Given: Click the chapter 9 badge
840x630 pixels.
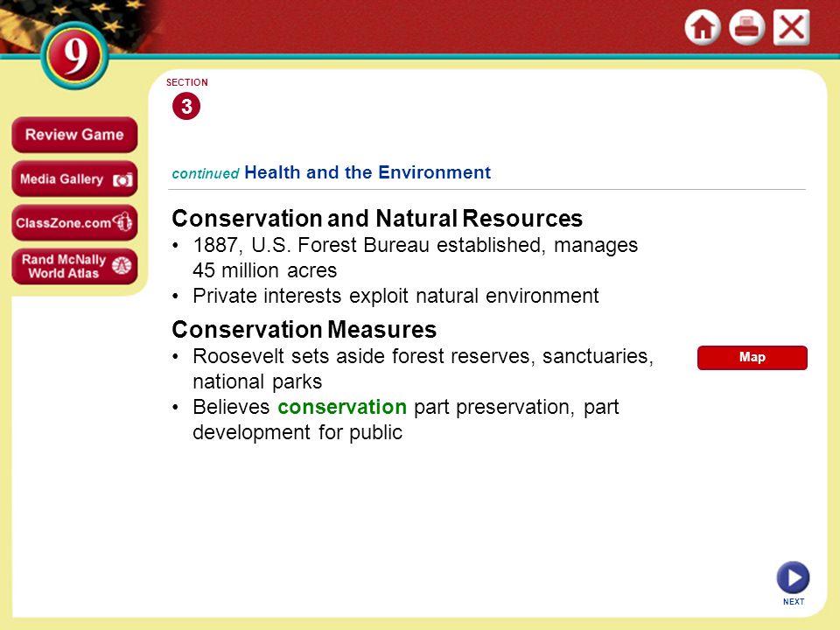Looking at the screenshot, I should [74, 55].
